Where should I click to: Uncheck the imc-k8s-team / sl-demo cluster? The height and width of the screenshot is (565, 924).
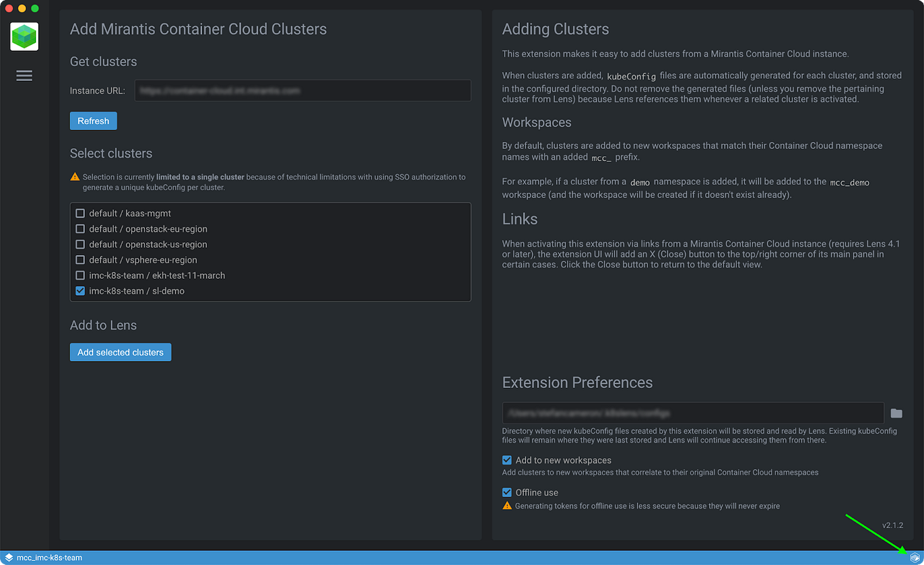[x=80, y=290]
